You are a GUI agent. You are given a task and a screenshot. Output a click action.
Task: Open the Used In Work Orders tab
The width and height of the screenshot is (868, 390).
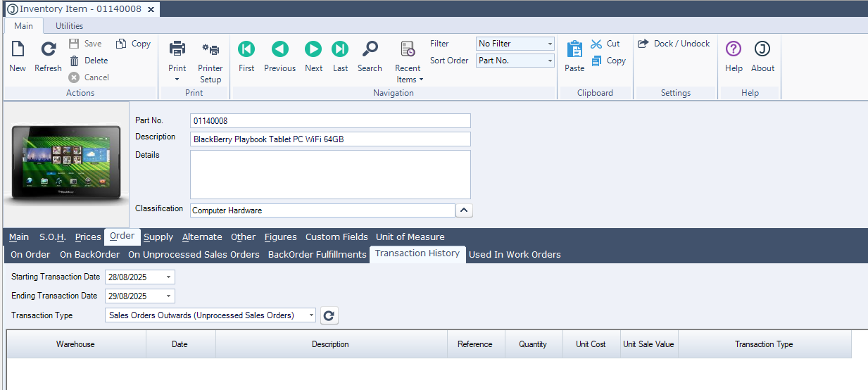click(x=515, y=254)
